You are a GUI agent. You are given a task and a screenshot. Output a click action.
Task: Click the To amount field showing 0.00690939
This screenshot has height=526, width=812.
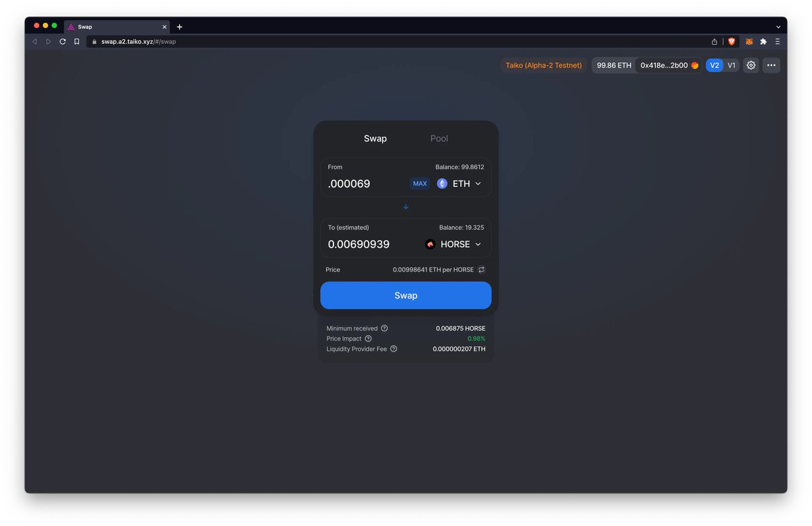[x=372, y=244]
